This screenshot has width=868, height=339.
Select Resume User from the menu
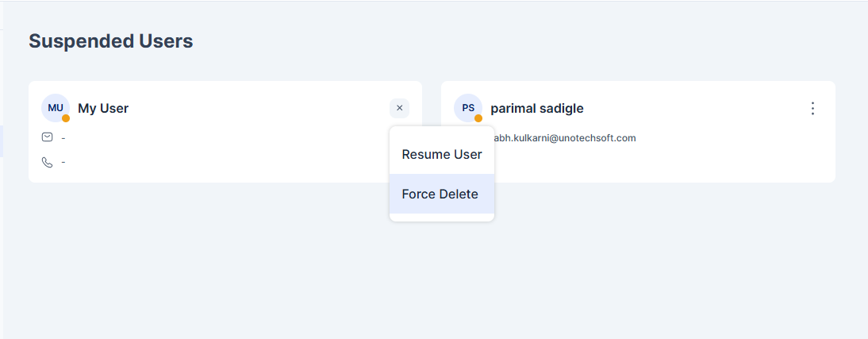coord(442,154)
